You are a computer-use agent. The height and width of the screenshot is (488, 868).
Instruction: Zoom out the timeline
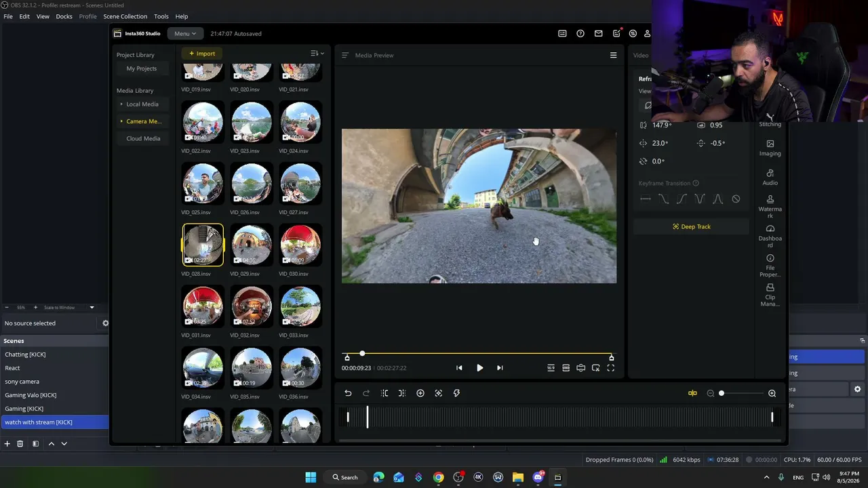[x=711, y=393]
